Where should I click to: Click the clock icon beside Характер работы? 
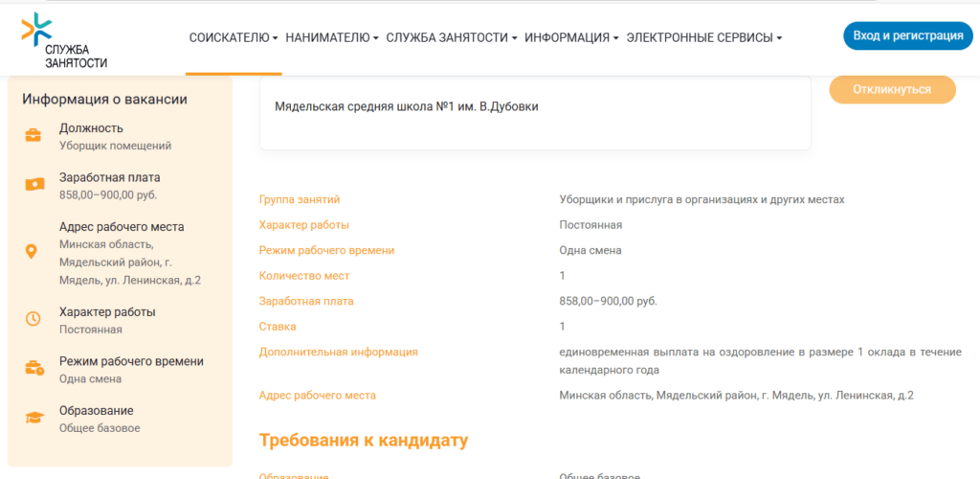click(33, 319)
